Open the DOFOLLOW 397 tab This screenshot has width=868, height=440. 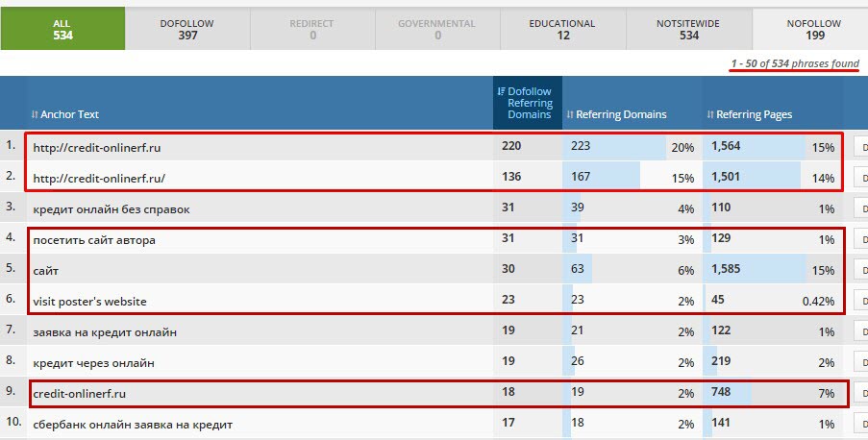click(x=187, y=29)
